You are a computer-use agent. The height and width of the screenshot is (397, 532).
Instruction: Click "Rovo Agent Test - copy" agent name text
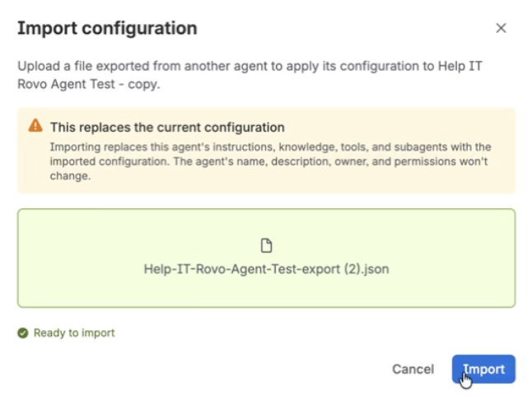89,84
